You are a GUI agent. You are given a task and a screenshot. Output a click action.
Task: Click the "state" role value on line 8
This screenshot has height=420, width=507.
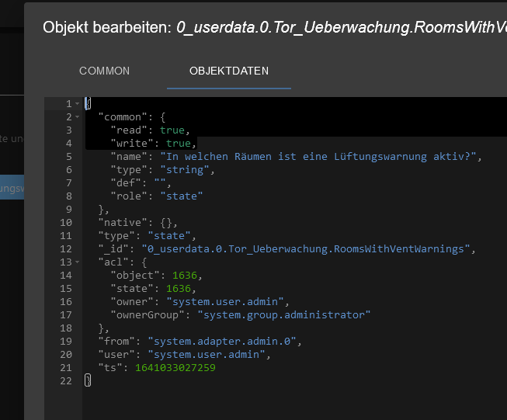pos(182,196)
